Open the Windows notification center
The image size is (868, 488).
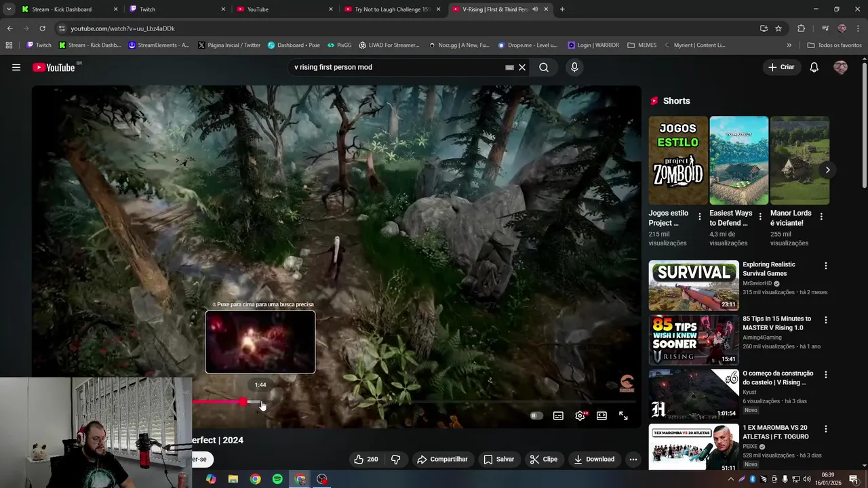pyautogui.click(x=854, y=479)
